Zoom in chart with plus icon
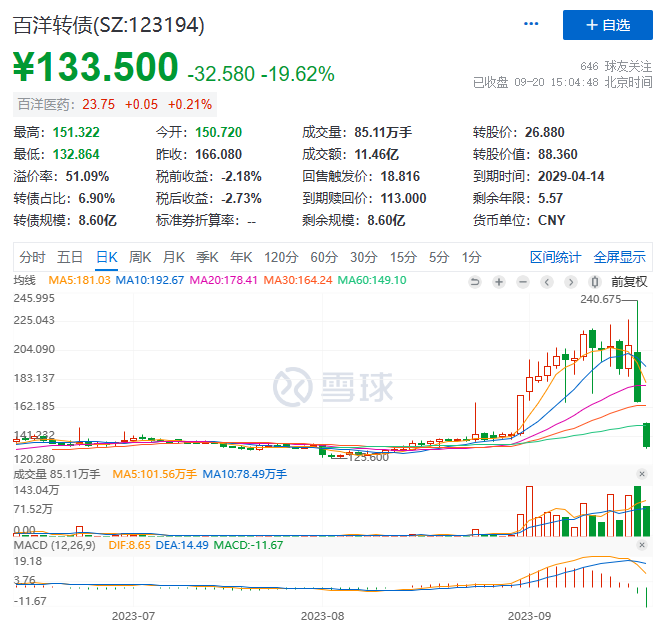Image resolution: width=661 pixels, height=629 pixels. click(499, 282)
